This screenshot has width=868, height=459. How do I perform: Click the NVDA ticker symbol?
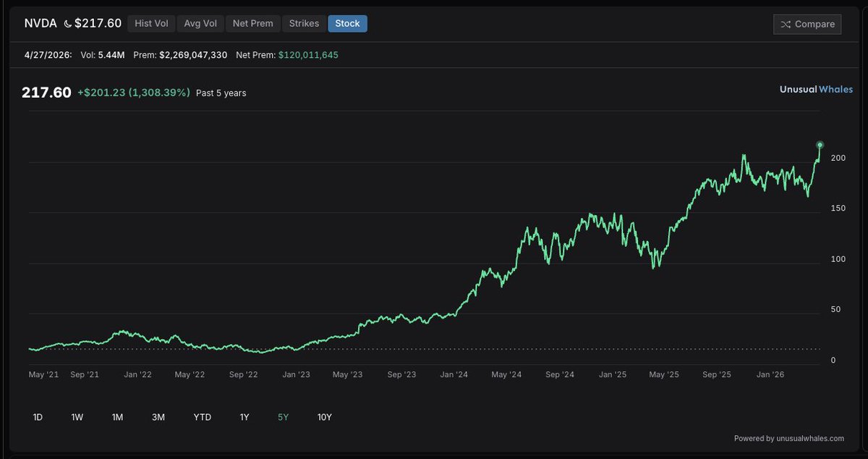(x=40, y=23)
